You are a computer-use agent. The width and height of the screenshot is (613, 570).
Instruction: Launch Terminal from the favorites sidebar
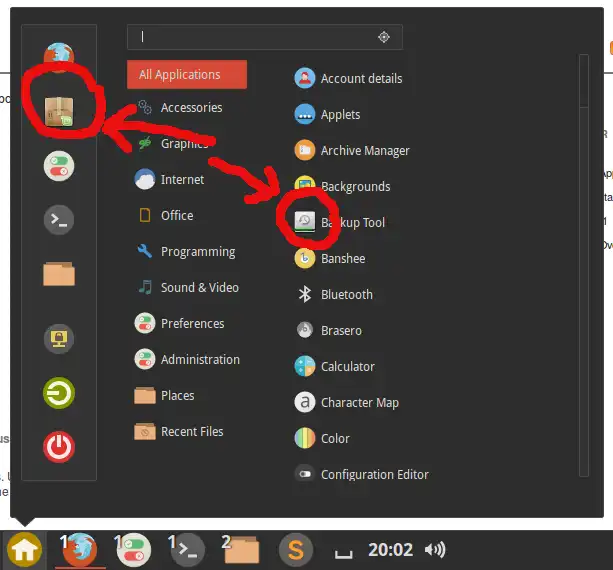(59, 220)
